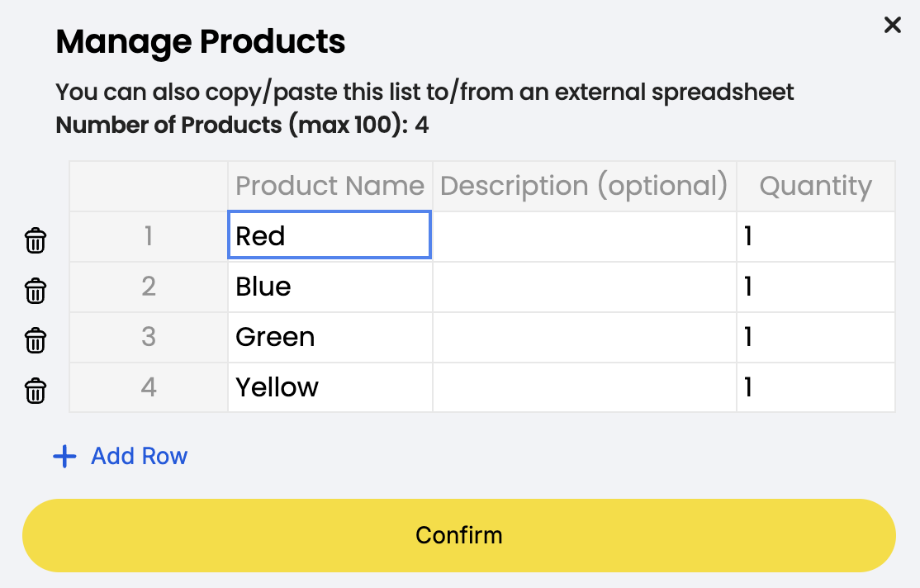Screen dimensions: 920x588
Task: Delete the Blue product row
Action: (36, 291)
